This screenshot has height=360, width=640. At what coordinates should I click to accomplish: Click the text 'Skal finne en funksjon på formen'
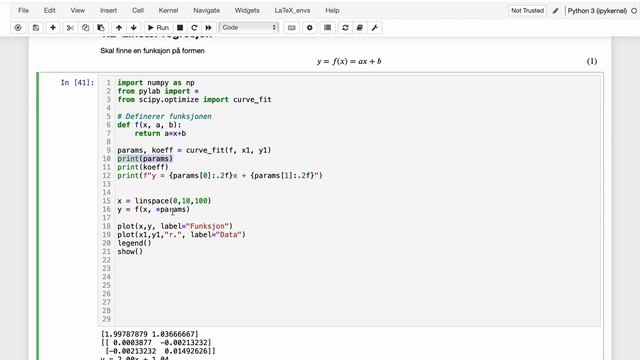coord(152,51)
